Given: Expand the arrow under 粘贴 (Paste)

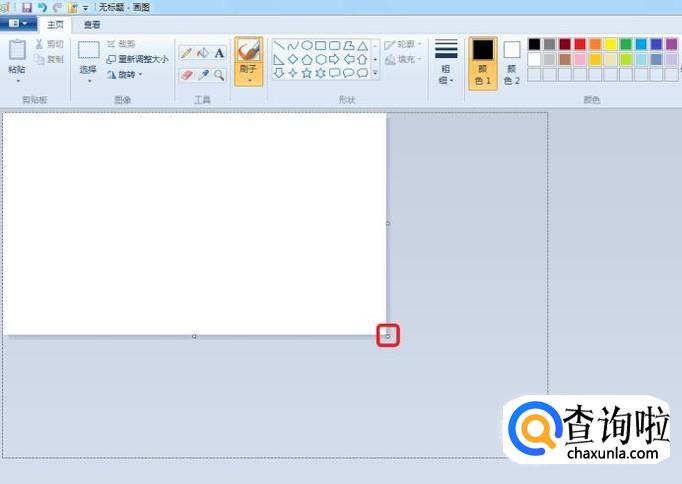Looking at the screenshot, I should coord(18,80).
